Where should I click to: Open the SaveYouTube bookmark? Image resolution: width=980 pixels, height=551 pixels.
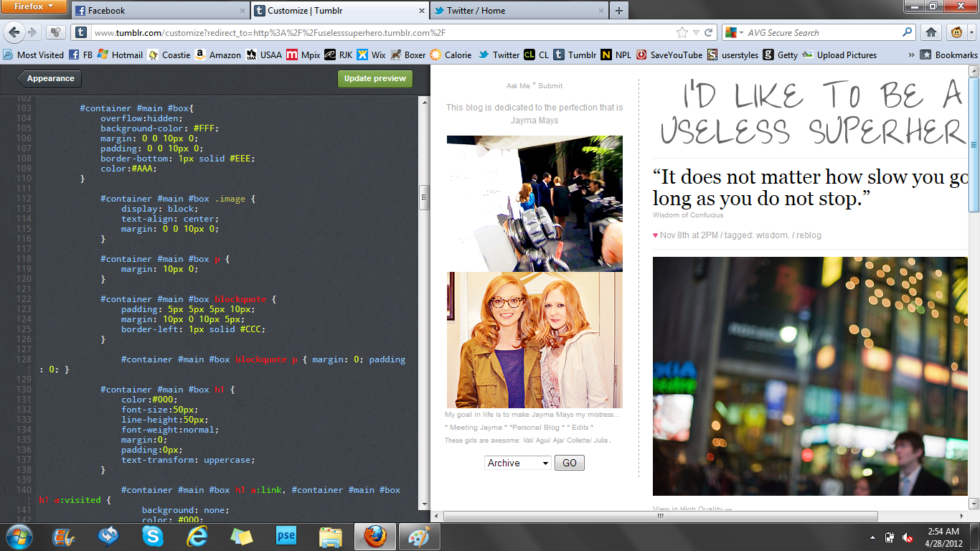[669, 55]
